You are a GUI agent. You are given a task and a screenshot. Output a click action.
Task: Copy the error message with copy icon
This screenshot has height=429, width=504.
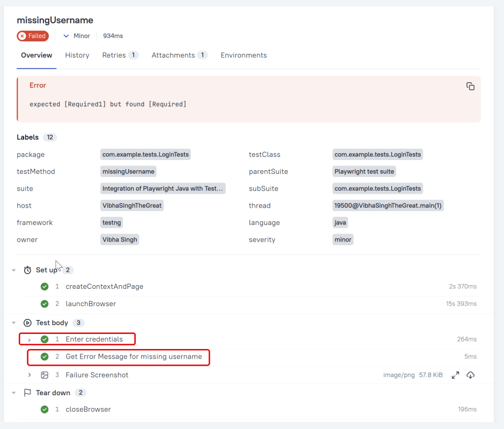coord(470,86)
